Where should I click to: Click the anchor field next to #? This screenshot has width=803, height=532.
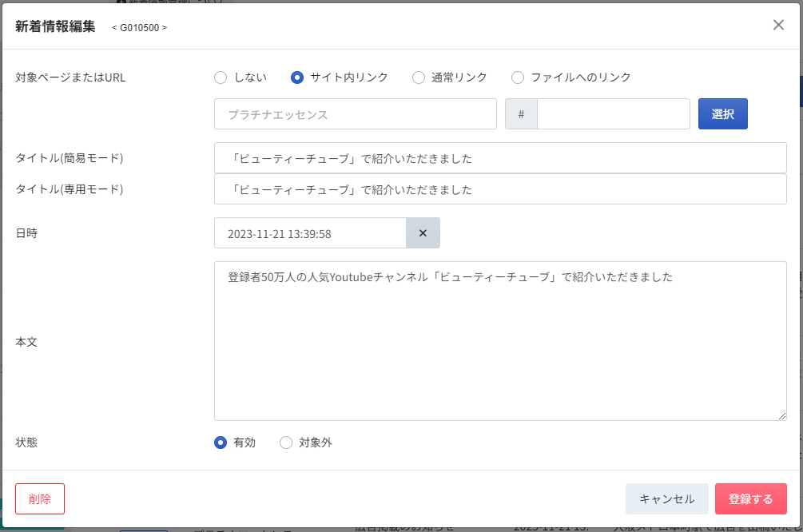click(614, 113)
